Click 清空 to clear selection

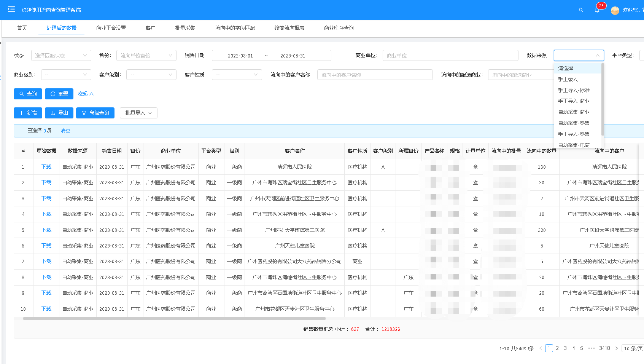pyautogui.click(x=65, y=131)
